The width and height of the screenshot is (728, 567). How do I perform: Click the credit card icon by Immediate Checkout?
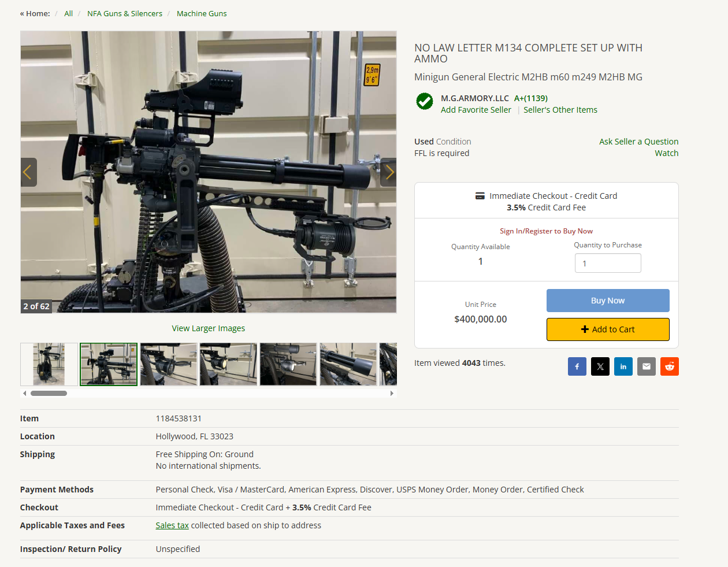coord(480,196)
